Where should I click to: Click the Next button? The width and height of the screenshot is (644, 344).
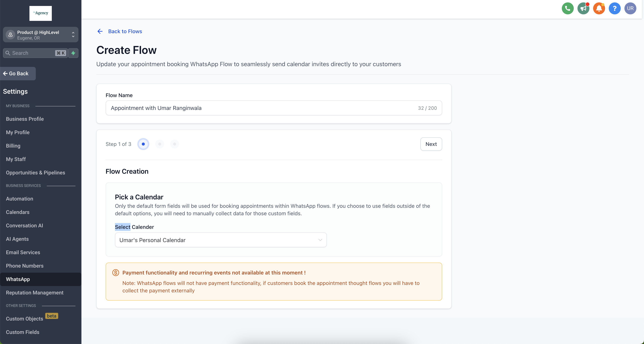click(x=431, y=144)
